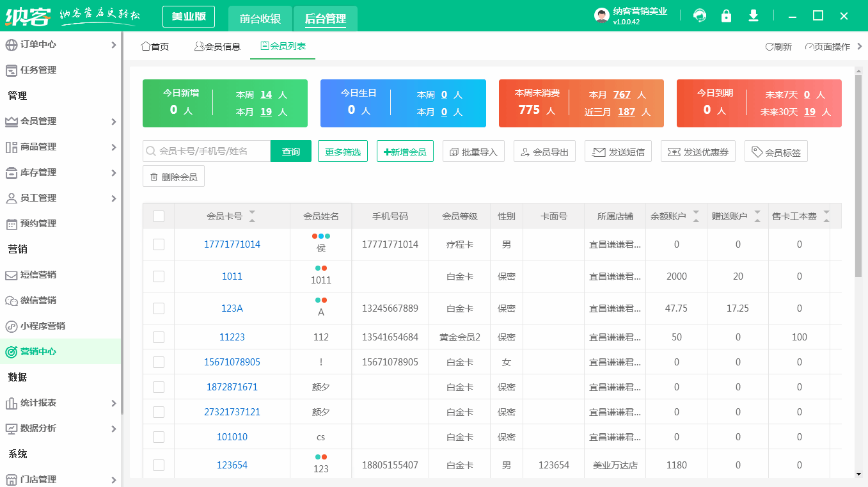
Task: Open the 客服 headset icon in title bar
Action: [699, 15]
